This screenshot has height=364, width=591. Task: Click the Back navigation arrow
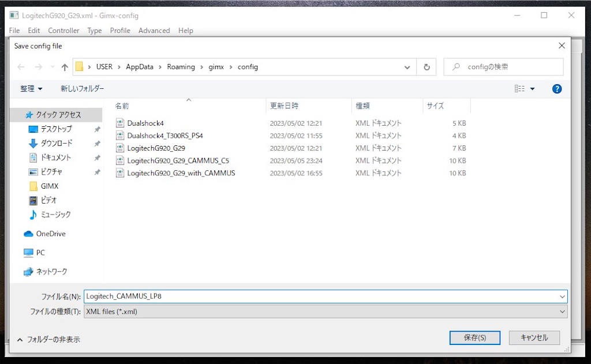point(21,67)
